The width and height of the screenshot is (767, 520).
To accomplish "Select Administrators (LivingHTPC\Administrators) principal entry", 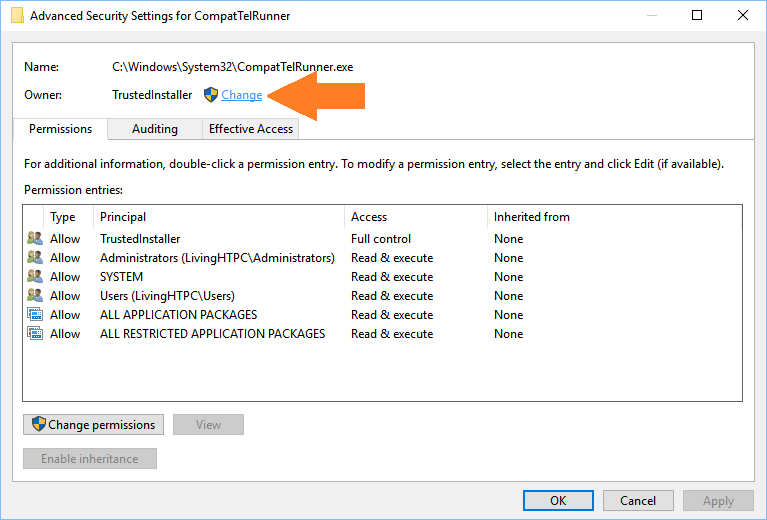I will click(x=217, y=258).
